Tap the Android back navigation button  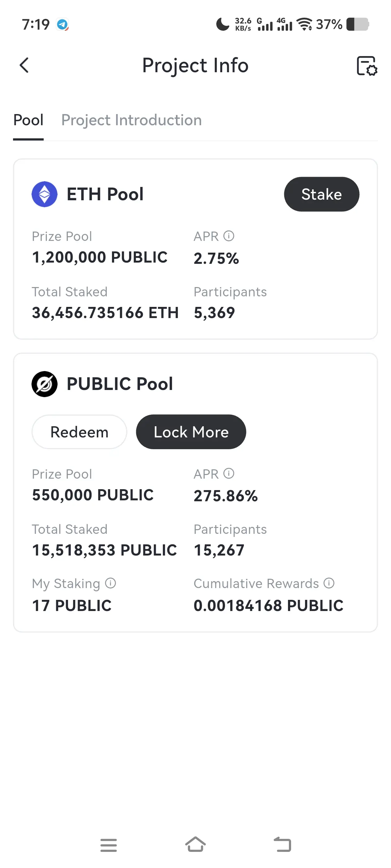[282, 844]
